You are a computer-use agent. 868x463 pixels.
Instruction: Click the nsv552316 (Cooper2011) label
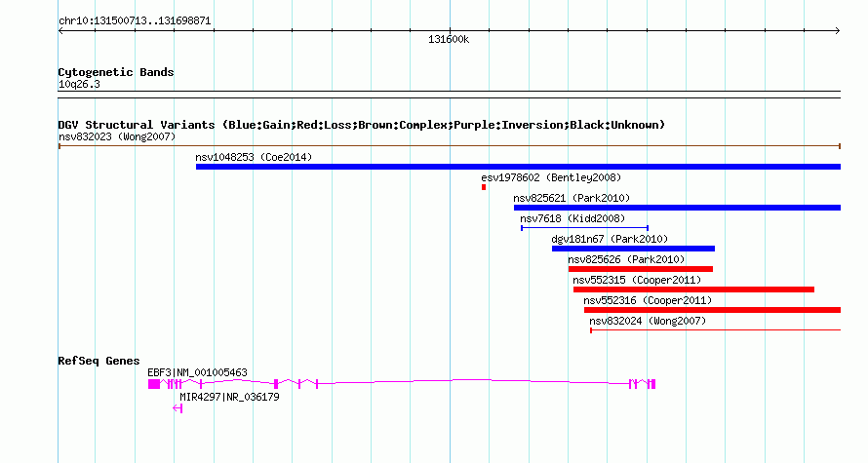click(x=648, y=300)
